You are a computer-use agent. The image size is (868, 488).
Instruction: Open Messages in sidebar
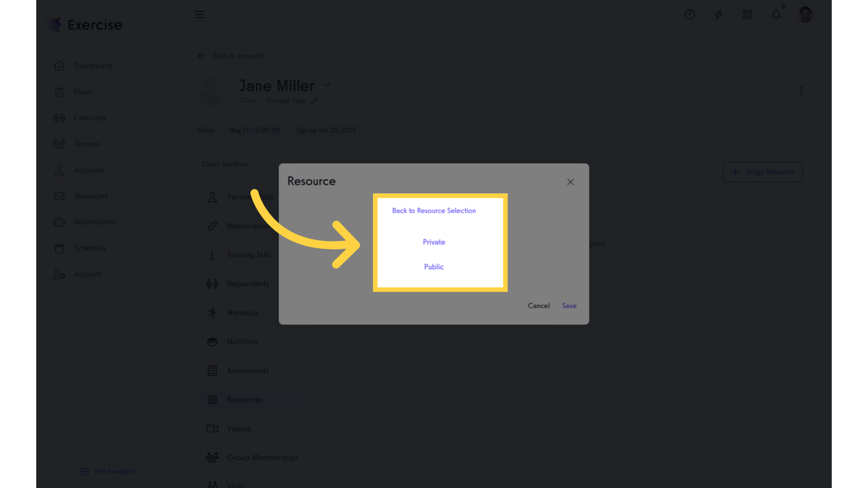pyautogui.click(x=91, y=196)
